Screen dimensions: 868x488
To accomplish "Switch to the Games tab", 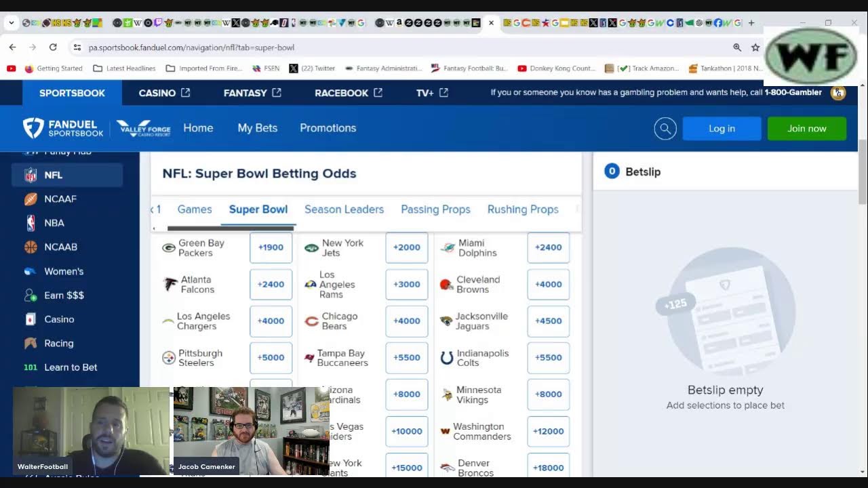I will click(x=195, y=209).
